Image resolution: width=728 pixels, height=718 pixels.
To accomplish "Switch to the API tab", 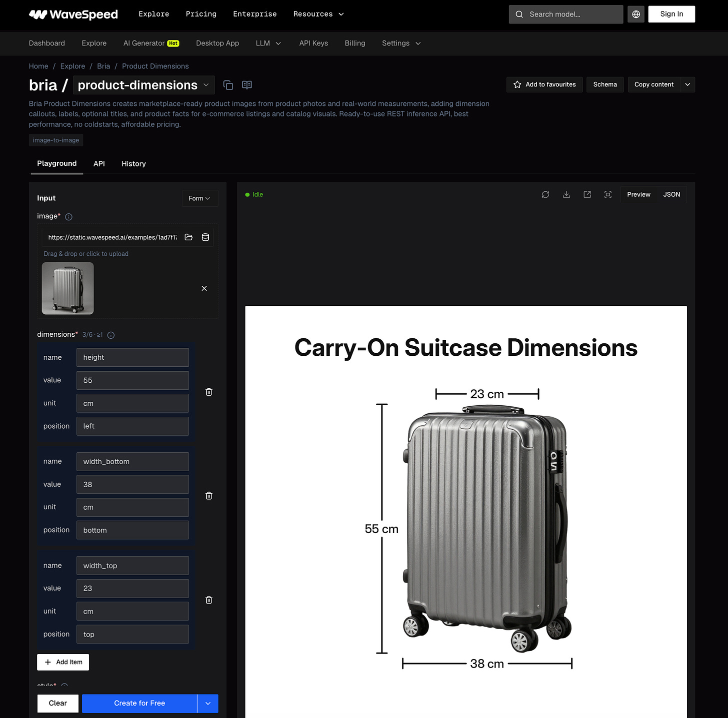I will pos(99,164).
